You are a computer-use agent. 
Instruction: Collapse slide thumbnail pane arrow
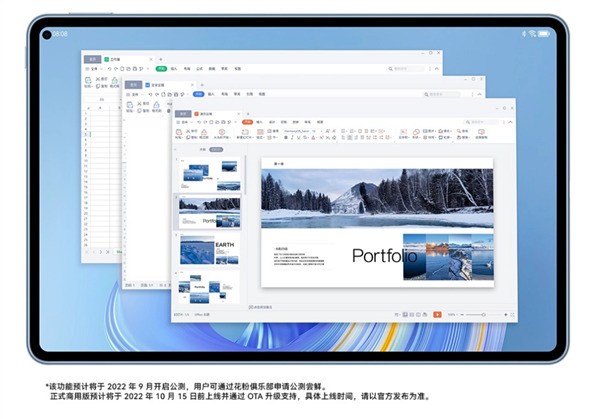pyautogui.click(x=176, y=150)
